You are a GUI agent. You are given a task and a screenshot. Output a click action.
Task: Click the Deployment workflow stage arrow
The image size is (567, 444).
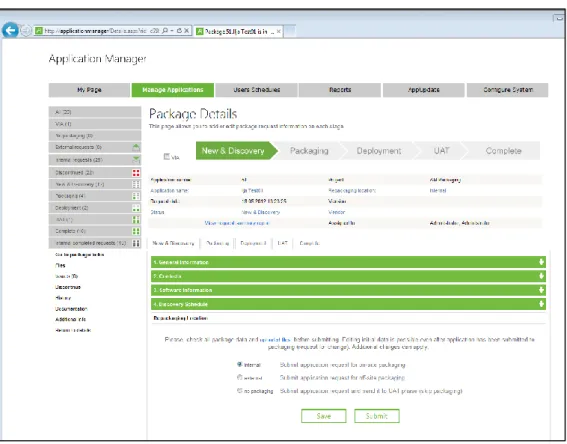coord(379,151)
